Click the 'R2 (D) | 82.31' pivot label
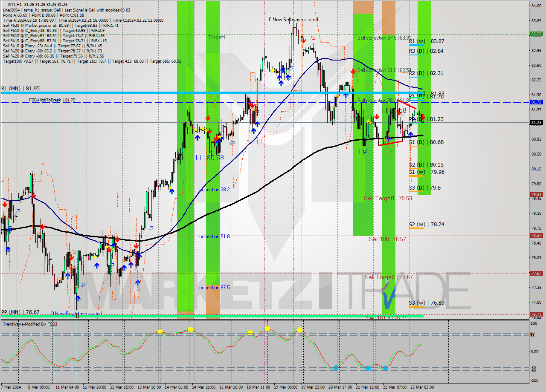Viewport: 546px width, 392px height. click(x=426, y=73)
